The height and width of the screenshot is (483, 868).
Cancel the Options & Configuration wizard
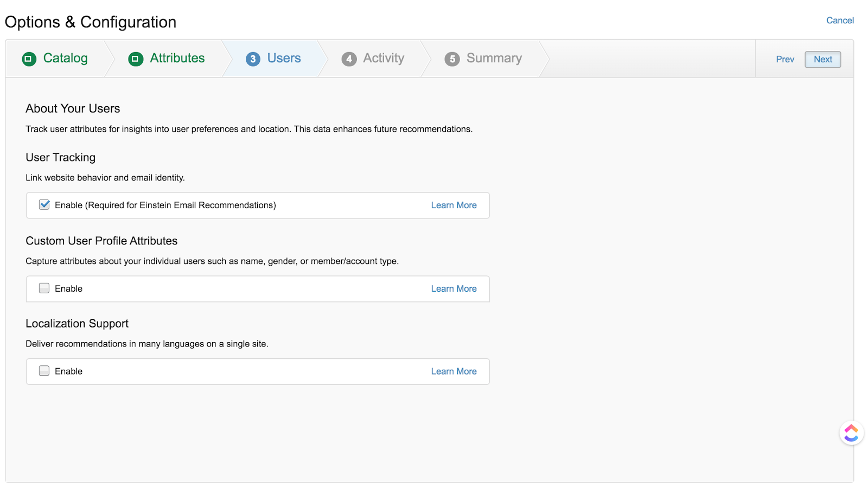840,21
